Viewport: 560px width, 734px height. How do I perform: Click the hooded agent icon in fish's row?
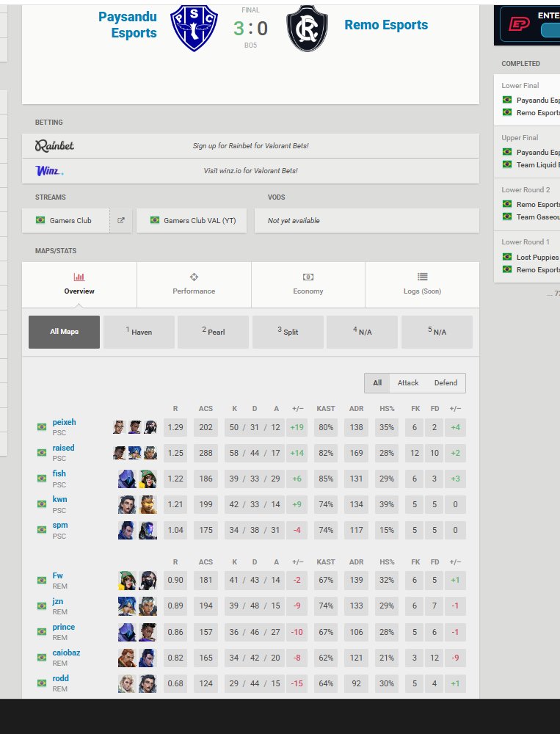127,479
